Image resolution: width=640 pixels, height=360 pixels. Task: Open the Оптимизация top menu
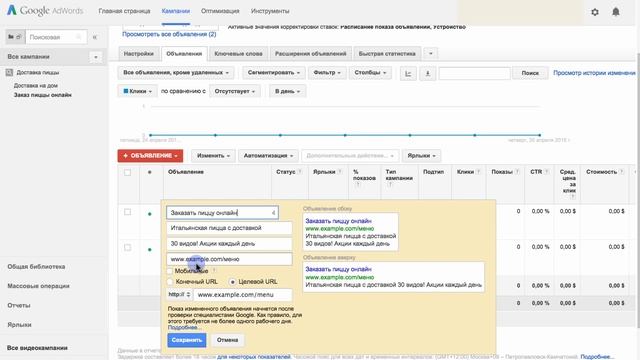(x=220, y=11)
